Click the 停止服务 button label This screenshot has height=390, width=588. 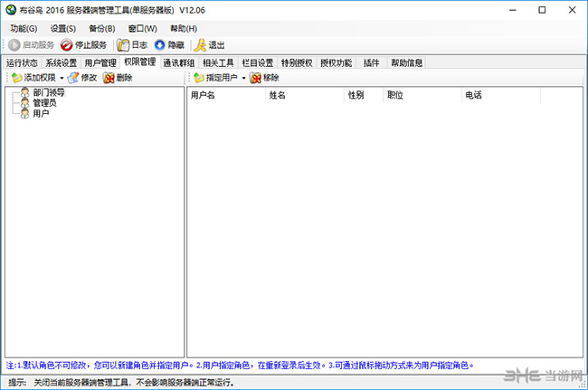coord(90,45)
